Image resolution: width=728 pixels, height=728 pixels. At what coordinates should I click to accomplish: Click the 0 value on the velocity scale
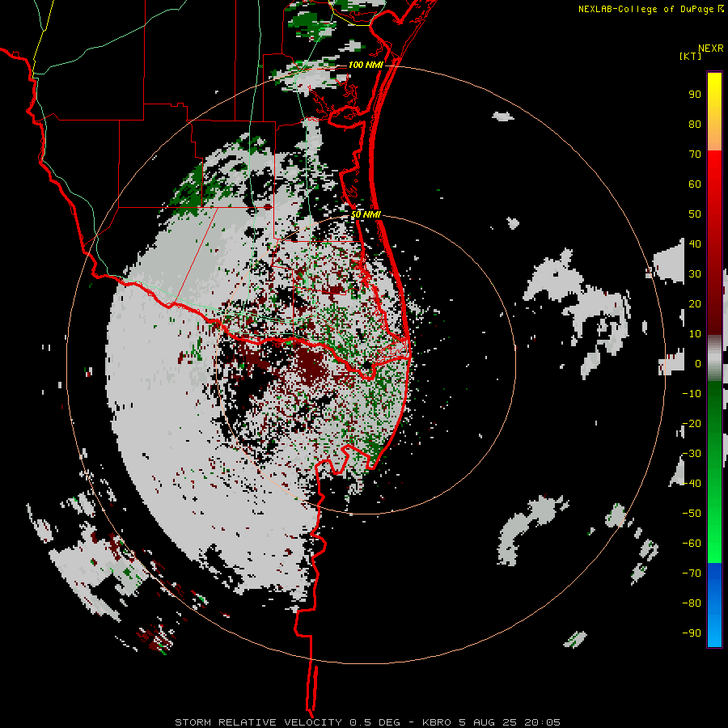click(x=698, y=364)
